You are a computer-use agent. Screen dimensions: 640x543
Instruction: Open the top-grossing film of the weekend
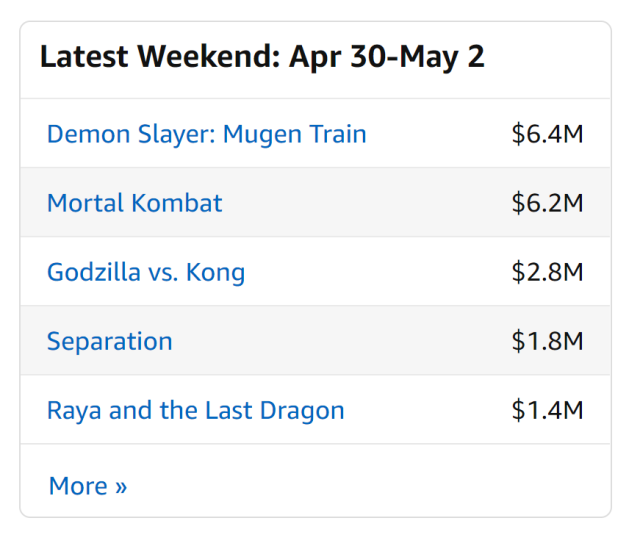tap(206, 134)
